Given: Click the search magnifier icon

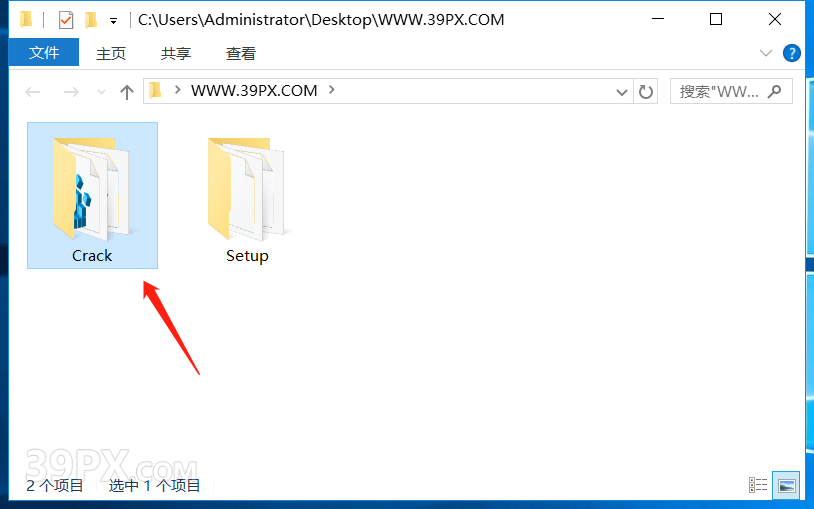Looking at the screenshot, I should click(x=775, y=91).
